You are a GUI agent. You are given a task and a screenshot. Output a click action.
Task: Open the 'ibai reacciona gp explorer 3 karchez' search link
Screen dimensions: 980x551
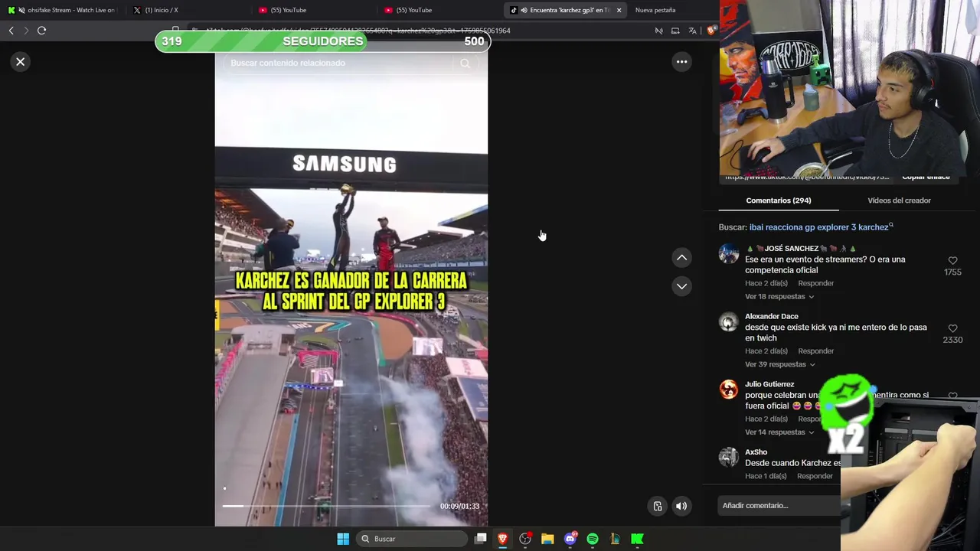[x=819, y=227]
